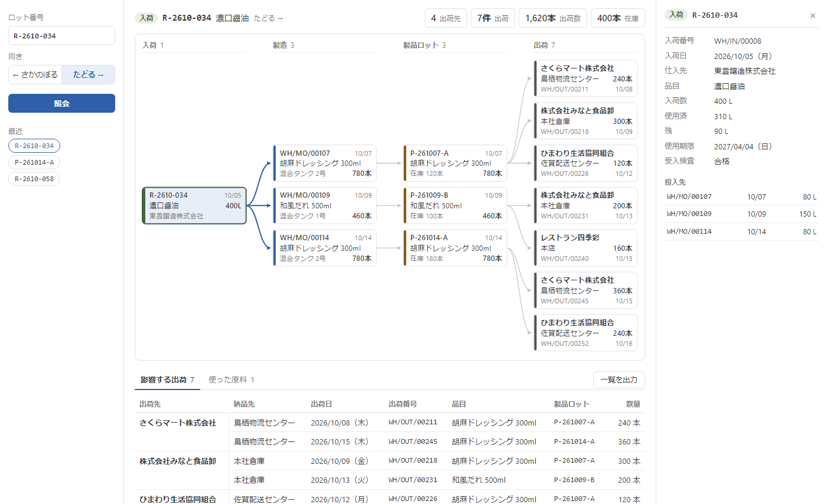This screenshot has width=827, height=504.
Task: Open shipment card WH/OUT/00211
Action: [x=586, y=78]
